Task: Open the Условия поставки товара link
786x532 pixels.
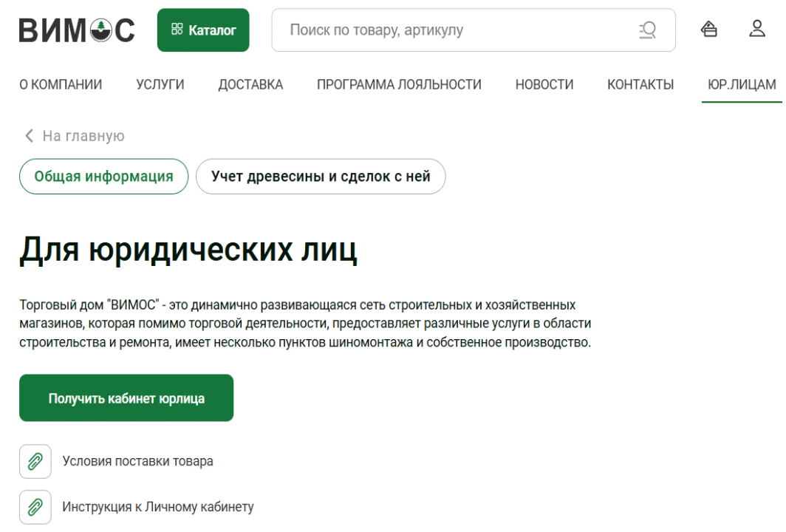Action: point(138,462)
